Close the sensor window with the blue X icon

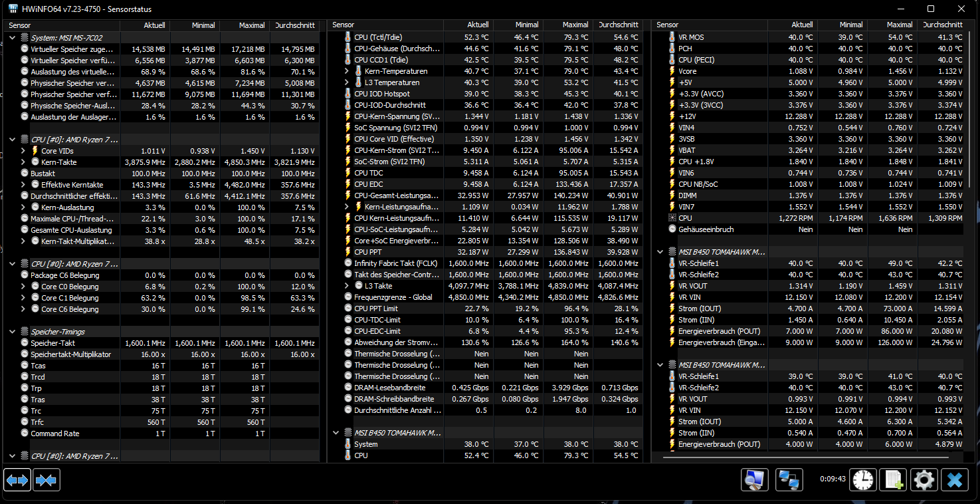click(x=955, y=479)
